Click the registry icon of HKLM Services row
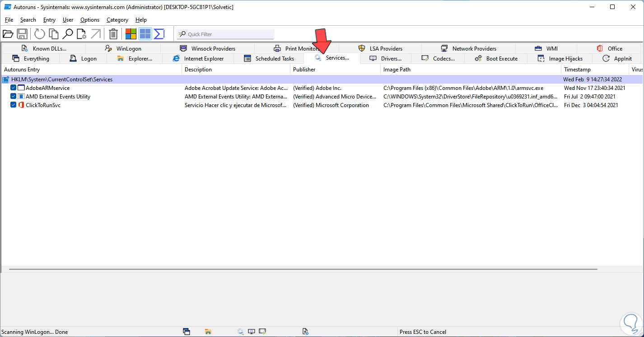 (6, 80)
